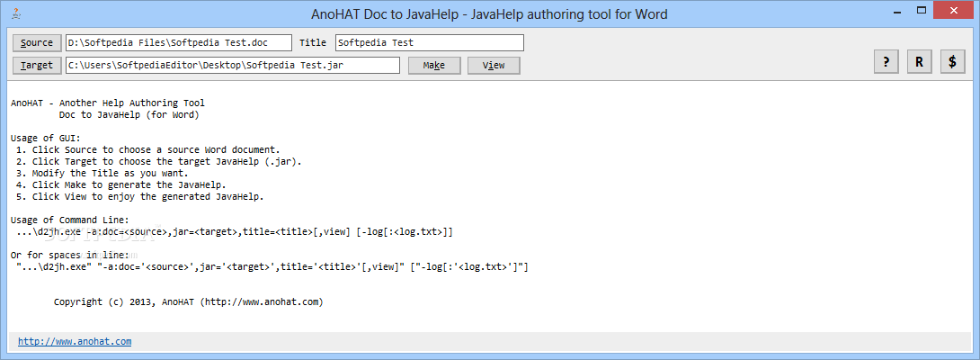980x360 pixels.
Task: Click the Source button
Action: coord(37,42)
